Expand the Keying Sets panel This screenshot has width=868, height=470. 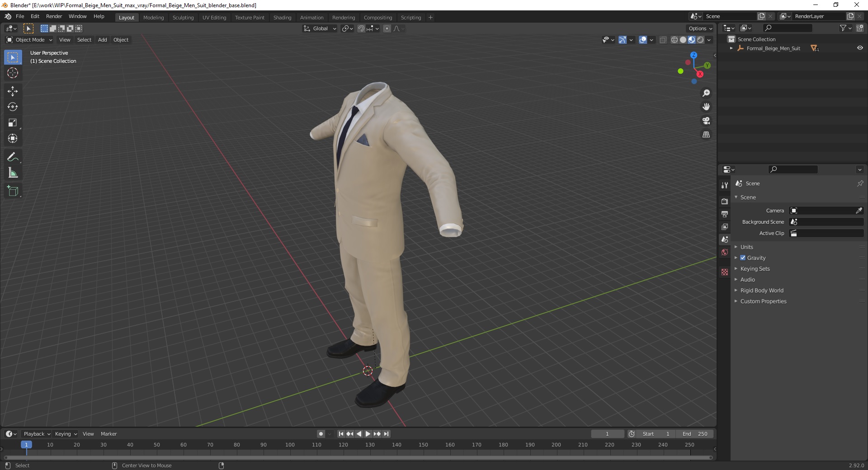pyautogui.click(x=755, y=268)
